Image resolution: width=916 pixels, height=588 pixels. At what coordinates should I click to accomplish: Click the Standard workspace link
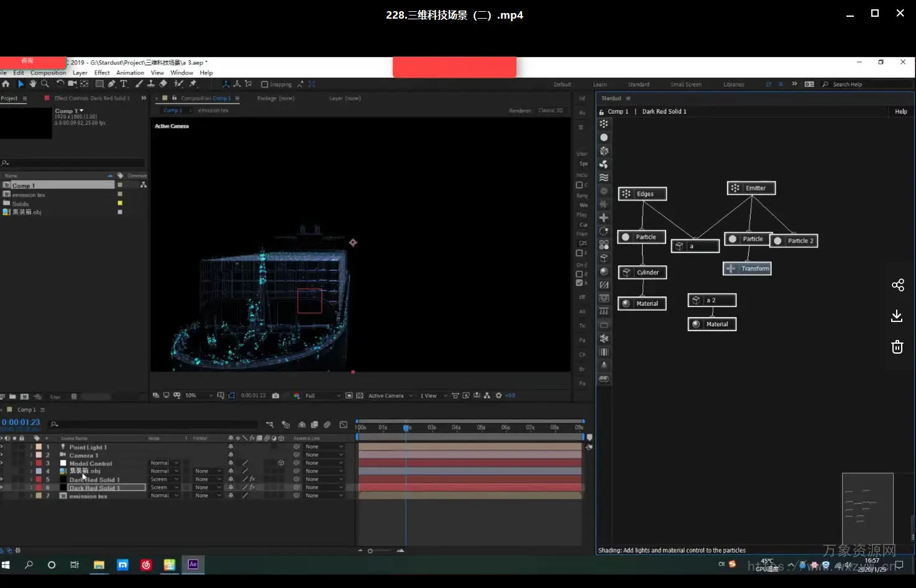[638, 85]
